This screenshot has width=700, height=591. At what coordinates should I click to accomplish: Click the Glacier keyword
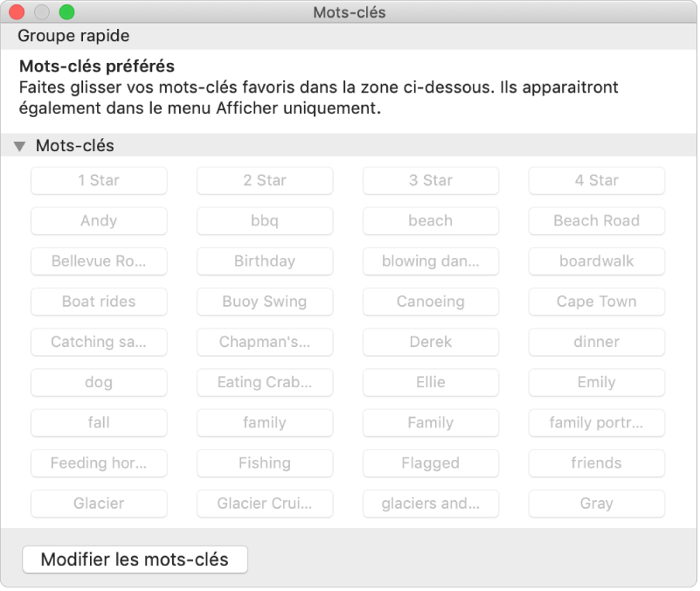click(98, 504)
